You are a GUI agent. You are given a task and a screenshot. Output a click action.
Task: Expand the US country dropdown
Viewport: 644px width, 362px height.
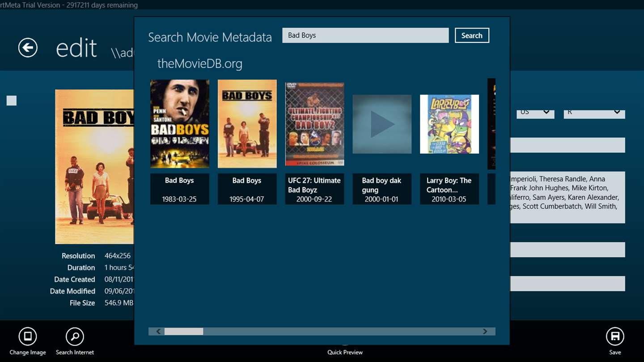535,112
